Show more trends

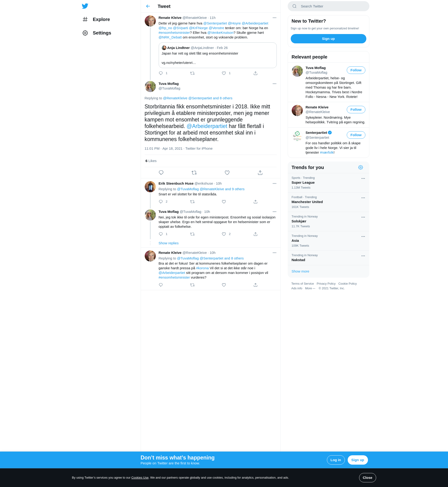tap(300, 271)
